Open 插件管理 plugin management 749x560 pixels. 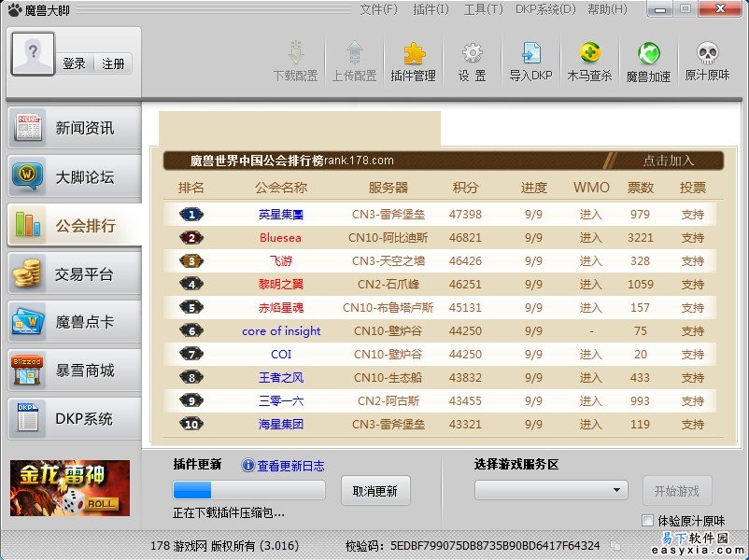pyautogui.click(x=413, y=62)
